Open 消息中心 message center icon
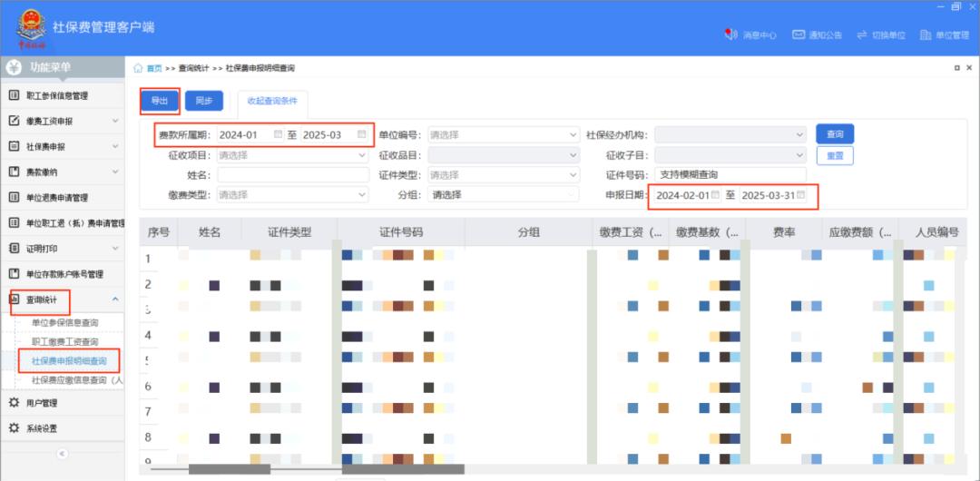The height and width of the screenshot is (481, 980). coord(730,34)
